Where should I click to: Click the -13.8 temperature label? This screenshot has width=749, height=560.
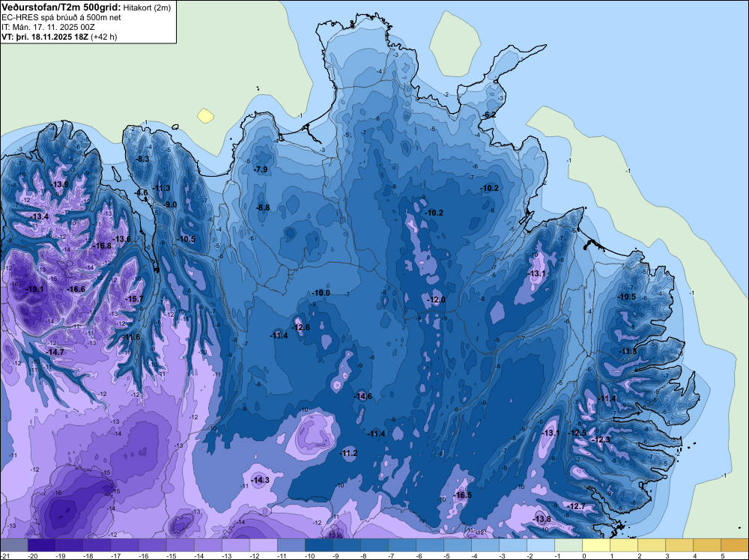542,519
